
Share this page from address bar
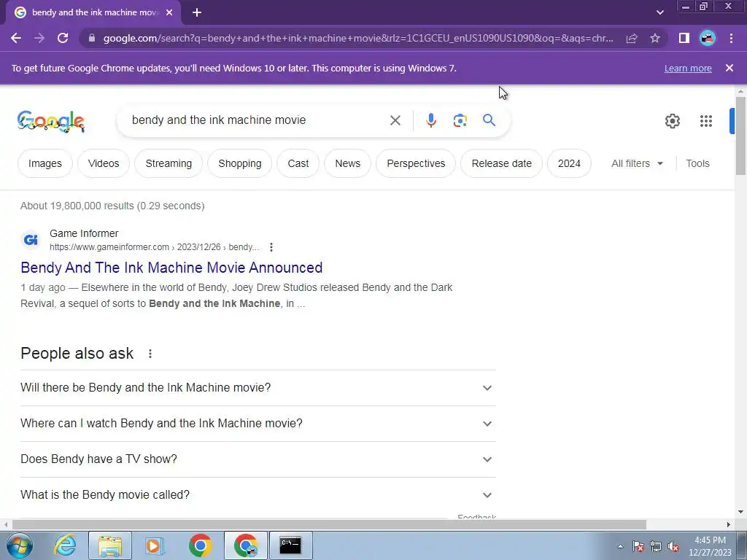(x=632, y=38)
